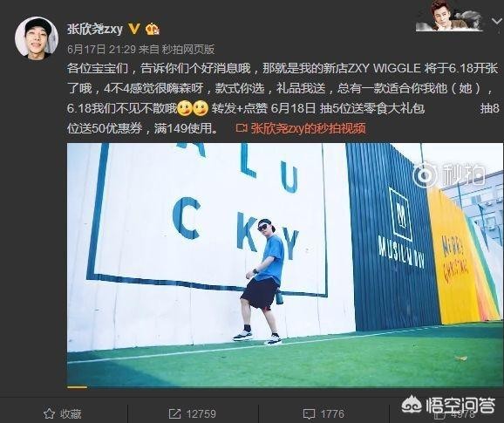This screenshot has height=423, width=504.
Task: Click the yellow V verified badge
Action: pyautogui.click(x=134, y=29)
